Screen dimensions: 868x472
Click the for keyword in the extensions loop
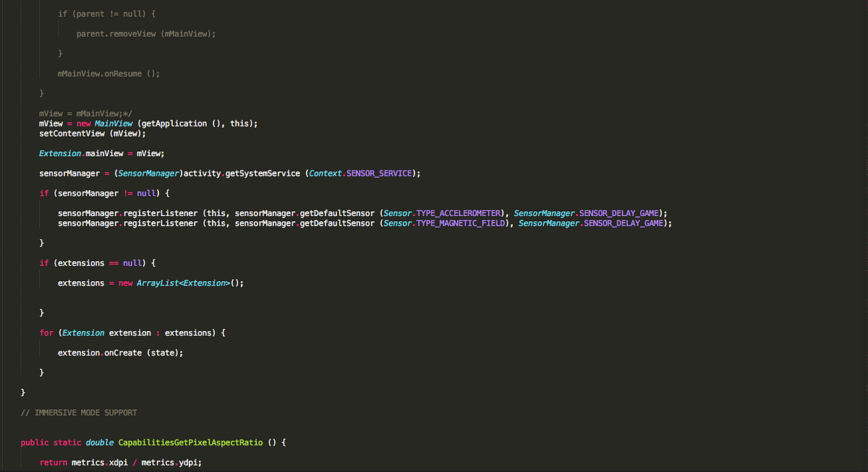click(x=46, y=332)
